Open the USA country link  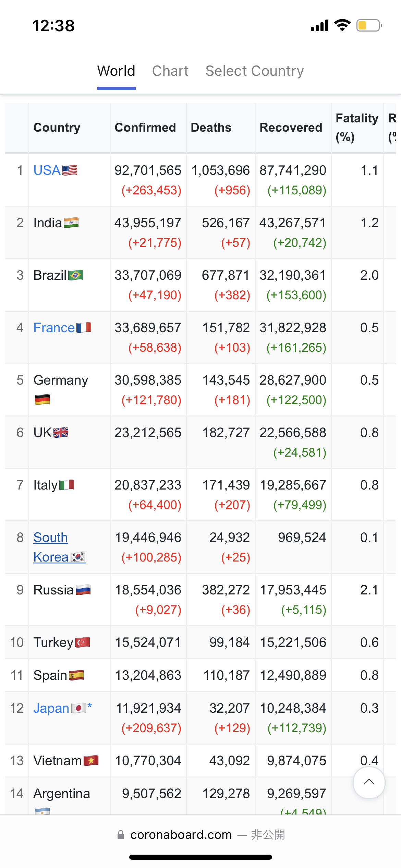coord(47,170)
